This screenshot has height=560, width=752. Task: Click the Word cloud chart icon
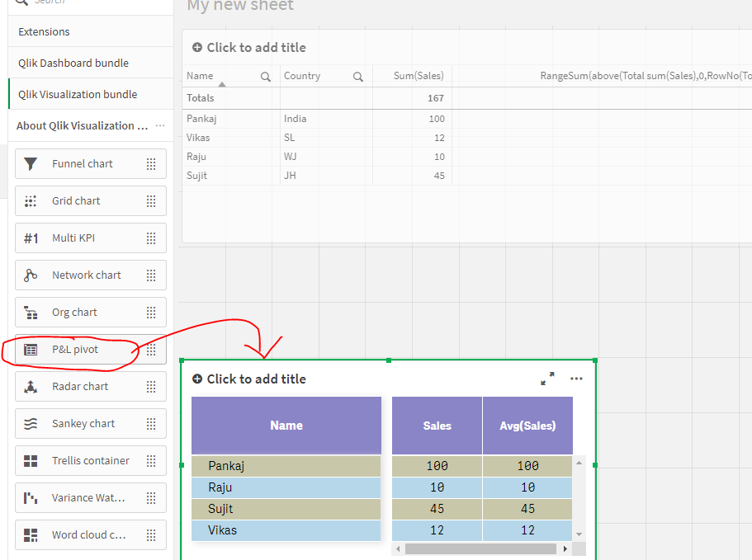pyautogui.click(x=31, y=534)
